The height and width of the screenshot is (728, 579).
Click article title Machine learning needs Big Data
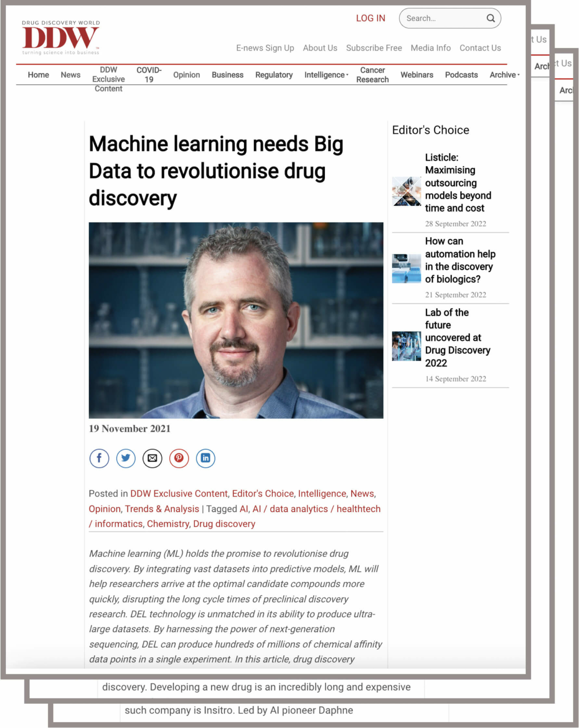click(x=216, y=171)
